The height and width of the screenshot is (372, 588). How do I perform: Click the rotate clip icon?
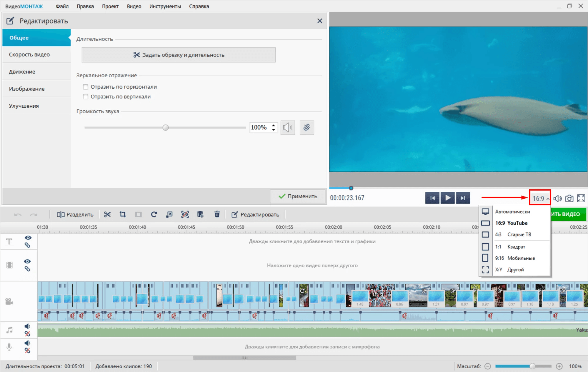click(154, 214)
